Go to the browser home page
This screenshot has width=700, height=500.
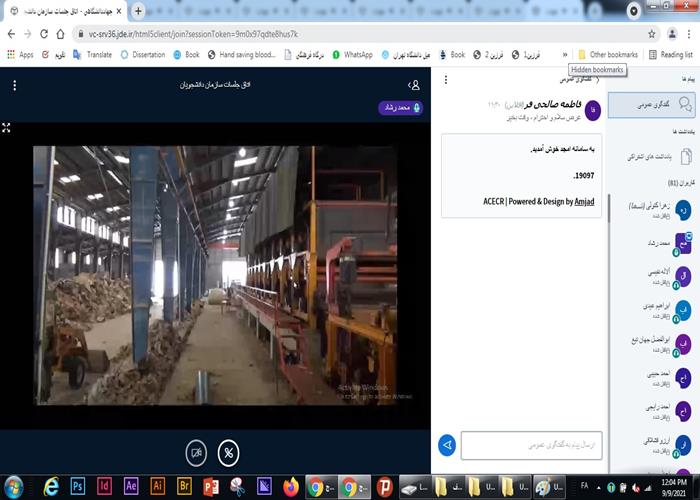[x=60, y=34]
